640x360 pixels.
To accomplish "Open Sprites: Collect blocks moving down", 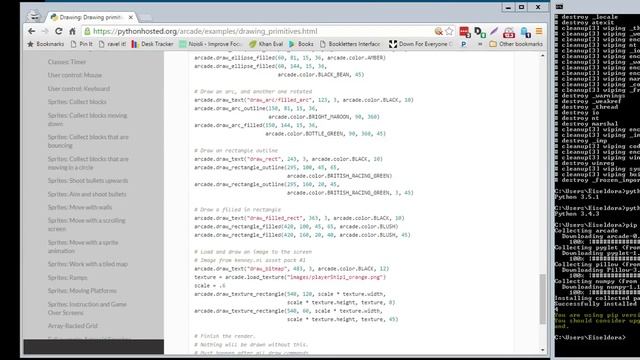I will click(x=87, y=120).
